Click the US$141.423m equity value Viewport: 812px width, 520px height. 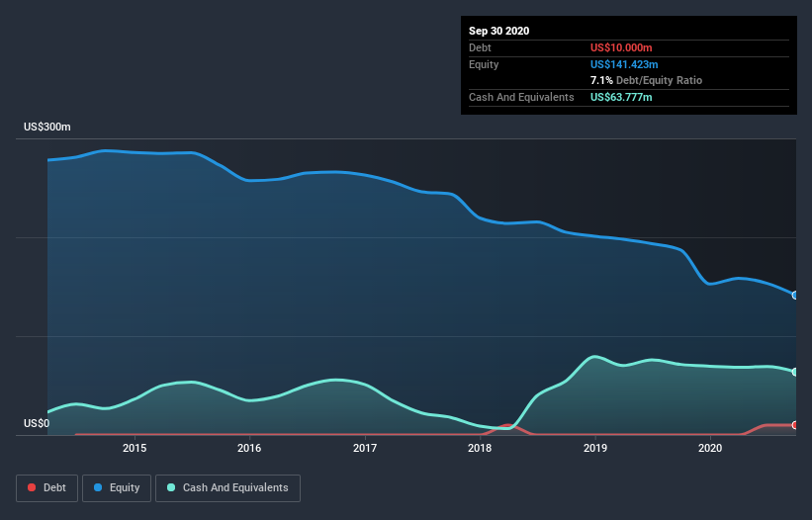point(624,64)
